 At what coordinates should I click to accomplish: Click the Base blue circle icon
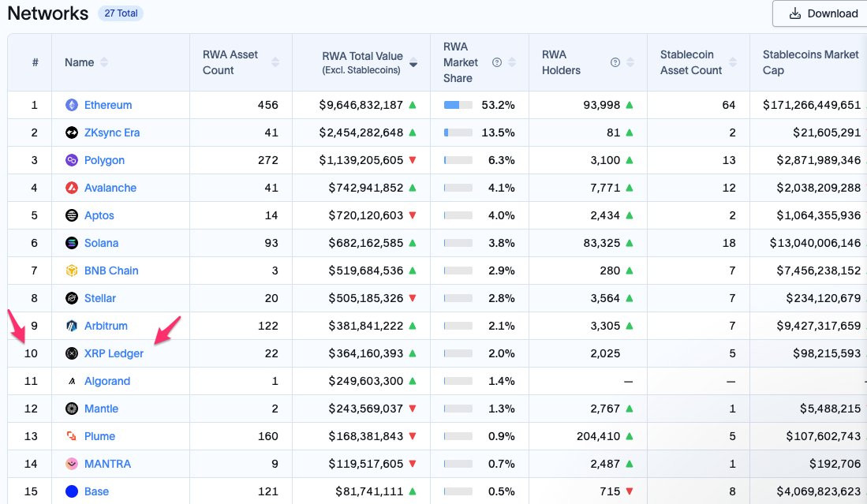point(72,491)
